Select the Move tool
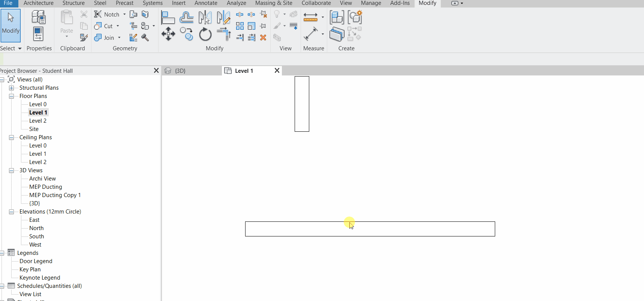 (x=168, y=34)
